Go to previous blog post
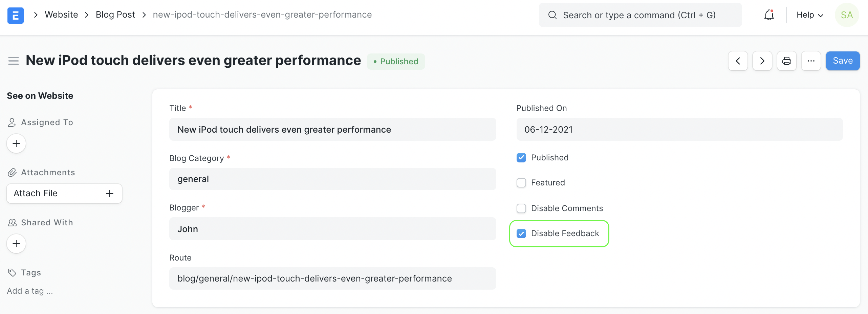The image size is (868, 314). [738, 61]
